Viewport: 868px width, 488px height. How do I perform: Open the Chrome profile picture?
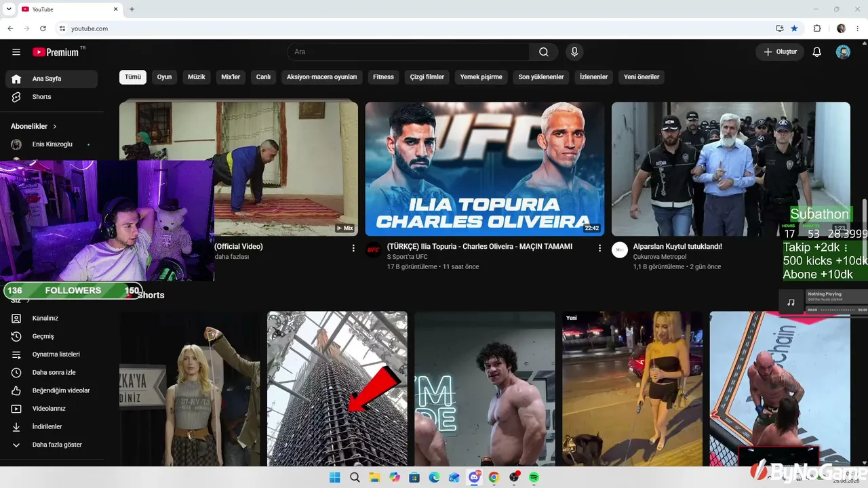842,28
